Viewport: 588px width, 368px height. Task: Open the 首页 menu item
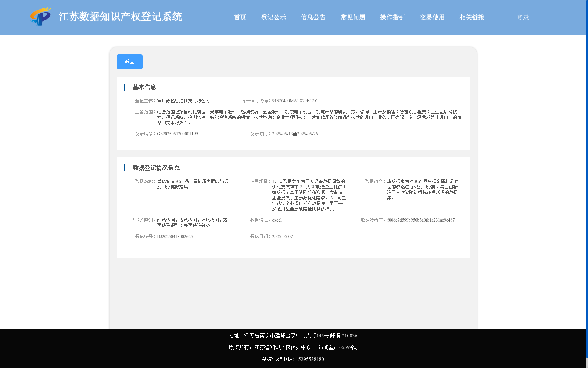tap(240, 17)
